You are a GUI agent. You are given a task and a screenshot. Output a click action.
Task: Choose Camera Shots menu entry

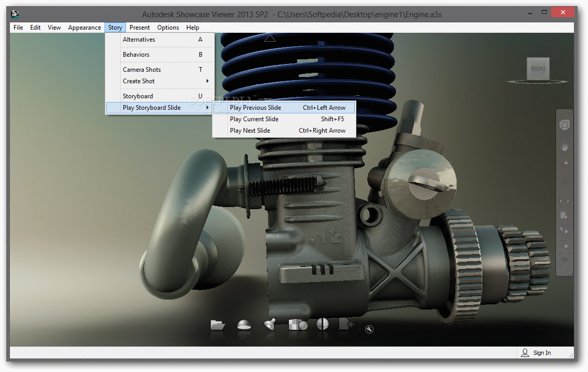[x=160, y=69]
